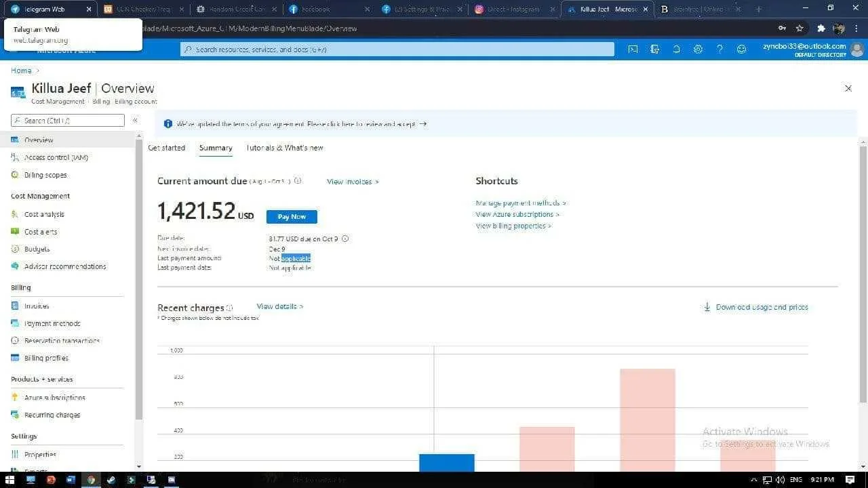868x488 pixels.
Task: Open Chrome in the taskbar
Action: click(x=91, y=480)
